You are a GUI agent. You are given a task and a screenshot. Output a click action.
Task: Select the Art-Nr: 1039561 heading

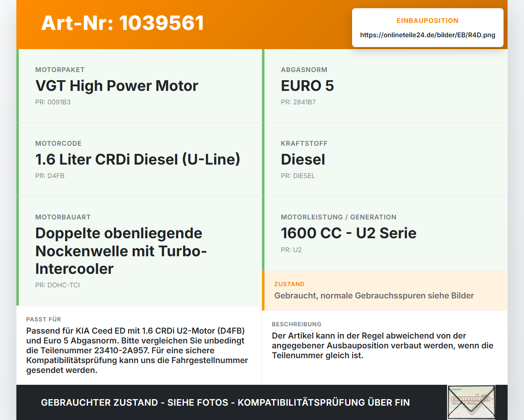tap(122, 23)
